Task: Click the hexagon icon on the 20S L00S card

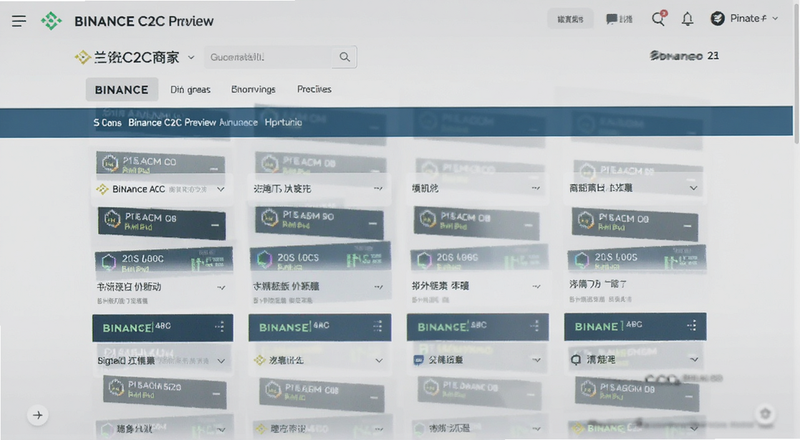Action: tap(582, 259)
